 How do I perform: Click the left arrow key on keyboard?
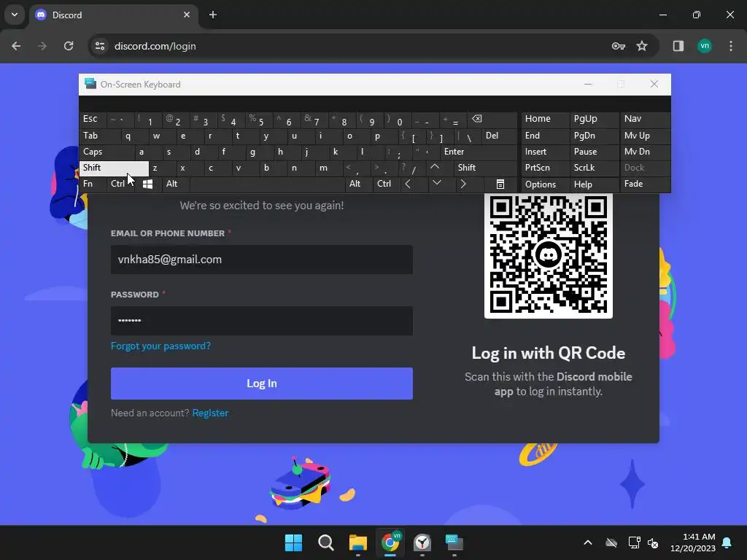[408, 184]
